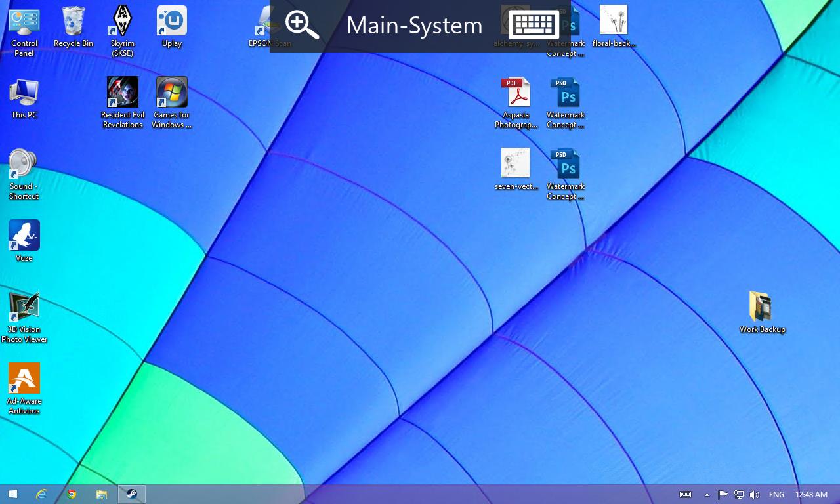Open the network tray icon
This screenshot has height=504, width=840.
pyautogui.click(x=739, y=495)
